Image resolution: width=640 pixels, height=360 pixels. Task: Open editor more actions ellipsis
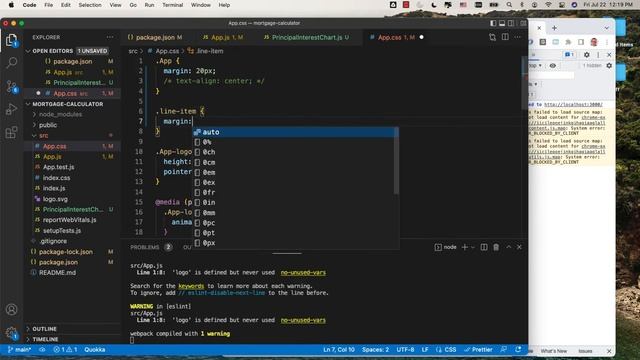pos(518,37)
